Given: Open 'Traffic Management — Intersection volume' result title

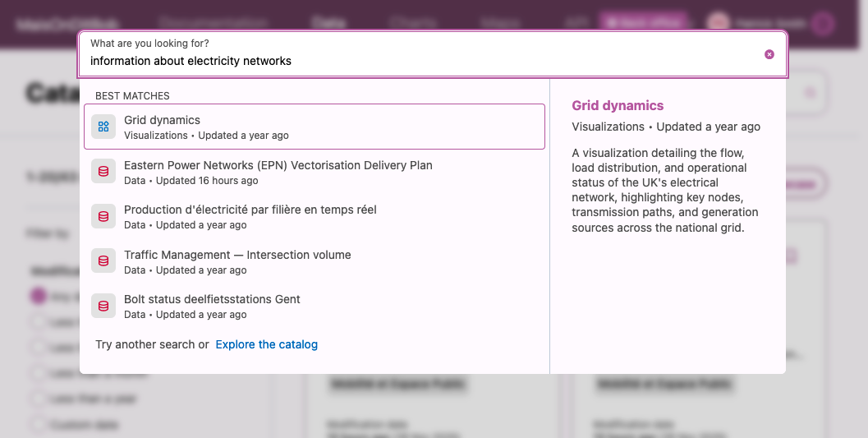Looking at the screenshot, I should pos(237,255).
